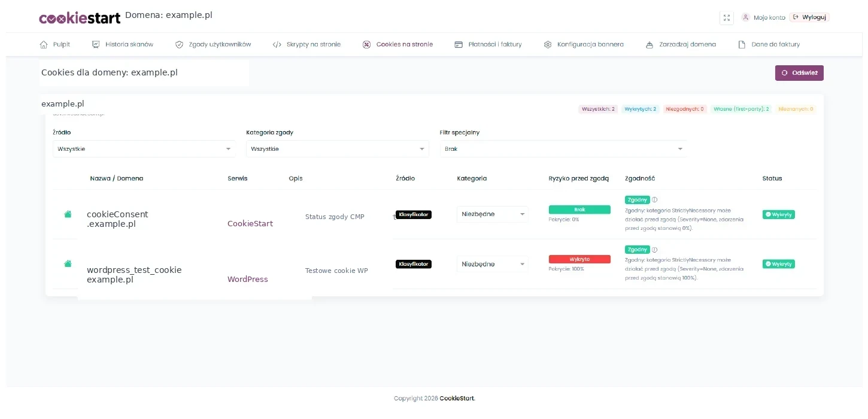Click Zgodny badge in cookieConsent row
Viewport: 868px width, 419px height.
coord(637,199)
